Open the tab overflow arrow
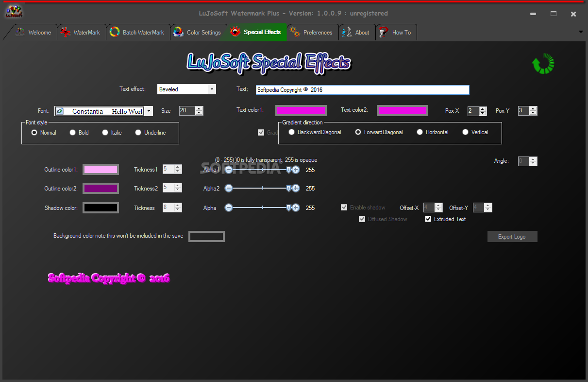Image resolution: width=588 pixels, height=382 pixels. [581, 32]
